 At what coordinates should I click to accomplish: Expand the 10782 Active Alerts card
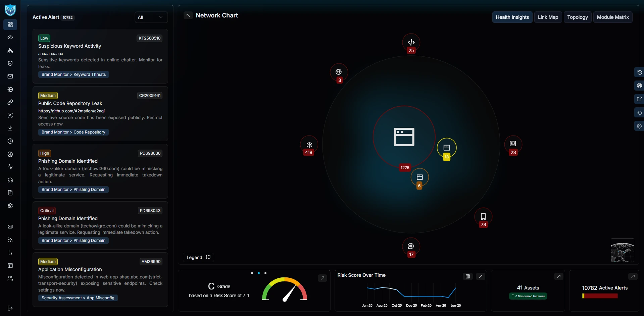(633, 276)
